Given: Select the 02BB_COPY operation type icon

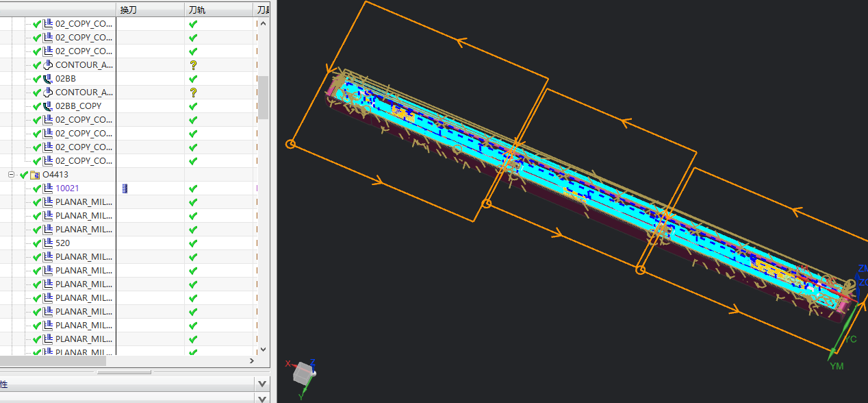Looking at the screenshot, I should coord(47,106).
